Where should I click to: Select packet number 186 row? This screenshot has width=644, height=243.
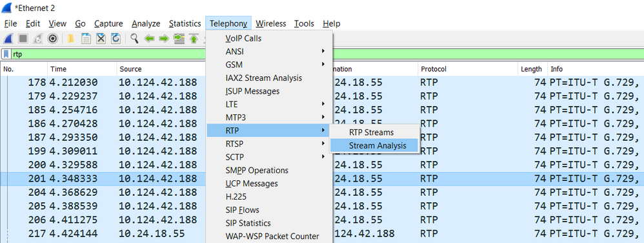click(x=322, y=123)
